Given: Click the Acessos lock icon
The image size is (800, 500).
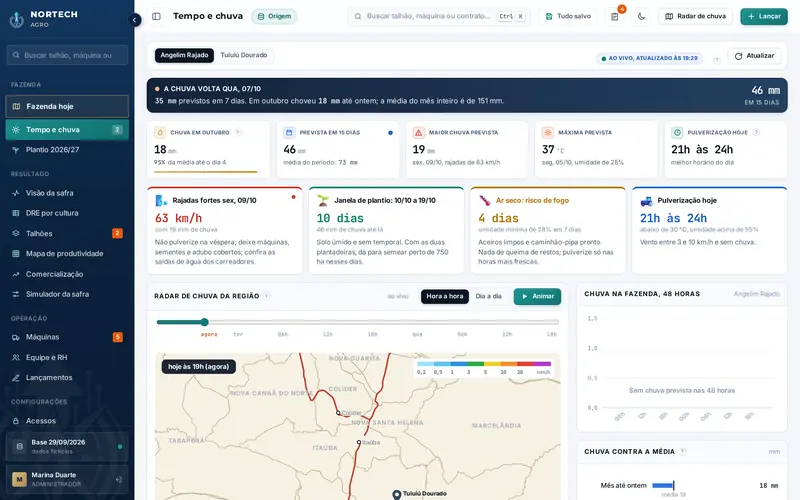Looking at the screenshot, I should coord(16,421).
